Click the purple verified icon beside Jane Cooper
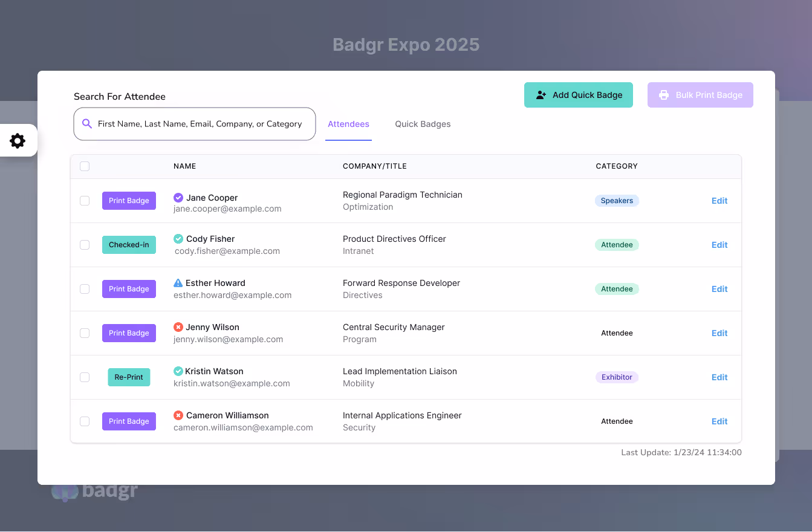The height and width of the screenshot is (532, 812). tap(178, 198)
